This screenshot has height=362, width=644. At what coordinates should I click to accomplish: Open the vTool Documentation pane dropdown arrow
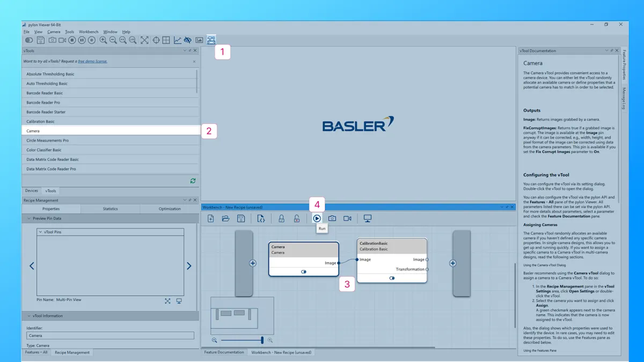point(606,50)
